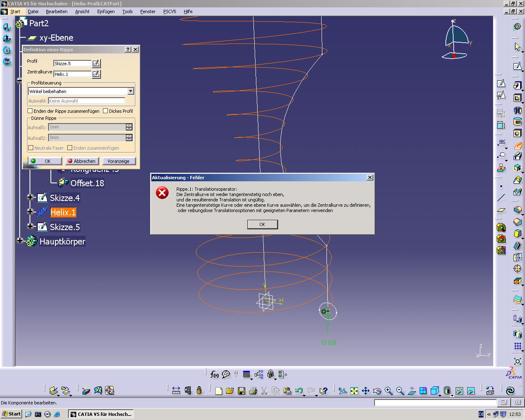This screenshot has width=525, height=420.
Task: Select Offset.18 in the specification tree
Action: (x=87, y=183)
